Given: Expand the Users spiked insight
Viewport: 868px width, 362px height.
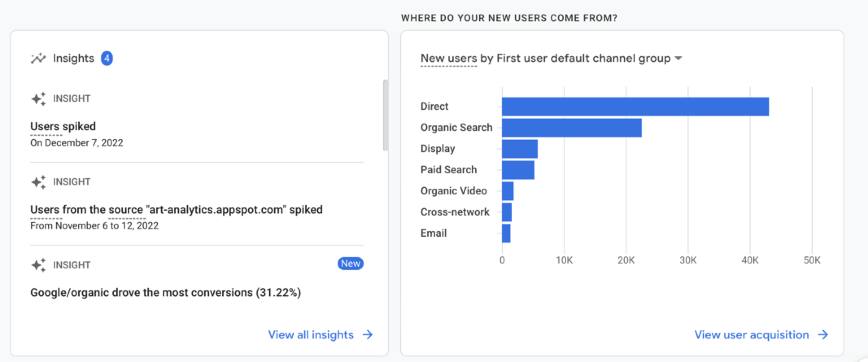Looking at the screenshot, I should click(63, 126).
